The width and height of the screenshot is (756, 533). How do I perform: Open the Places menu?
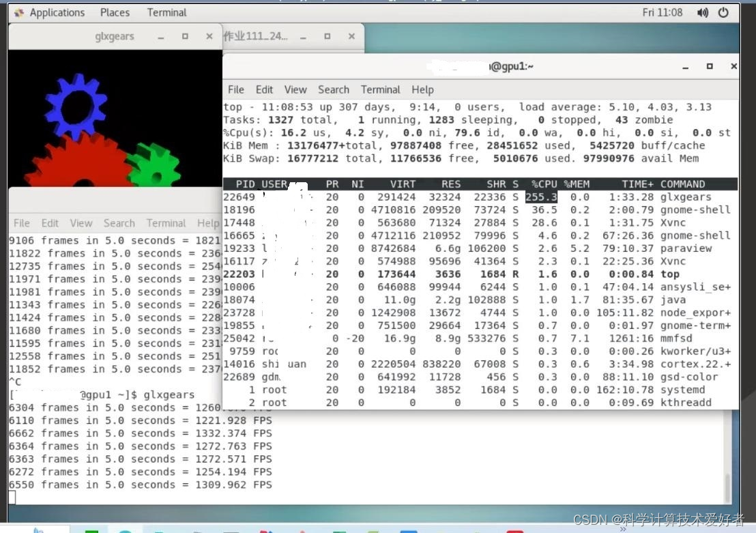[x=115, y=12]
